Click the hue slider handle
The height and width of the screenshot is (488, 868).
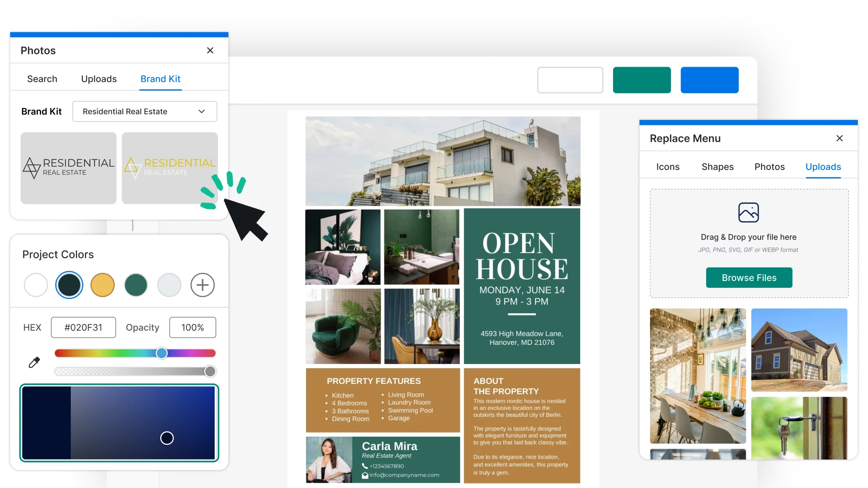pyautogui.click(x=162, y=353)
